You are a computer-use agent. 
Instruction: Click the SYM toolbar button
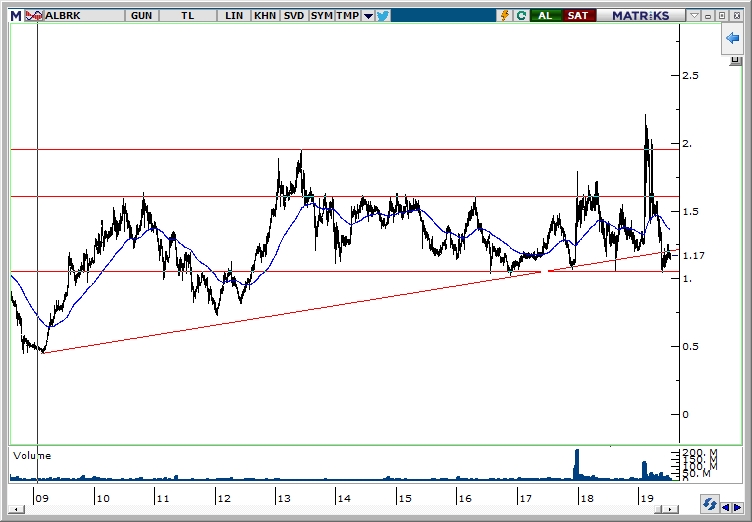pyautogui.click(x=321, y=16)
